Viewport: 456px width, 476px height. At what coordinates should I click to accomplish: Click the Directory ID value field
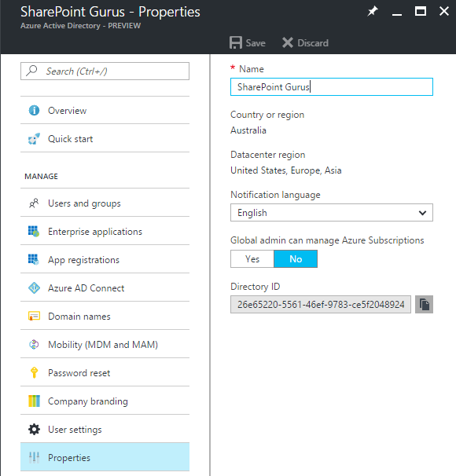(x=321, y=304)
